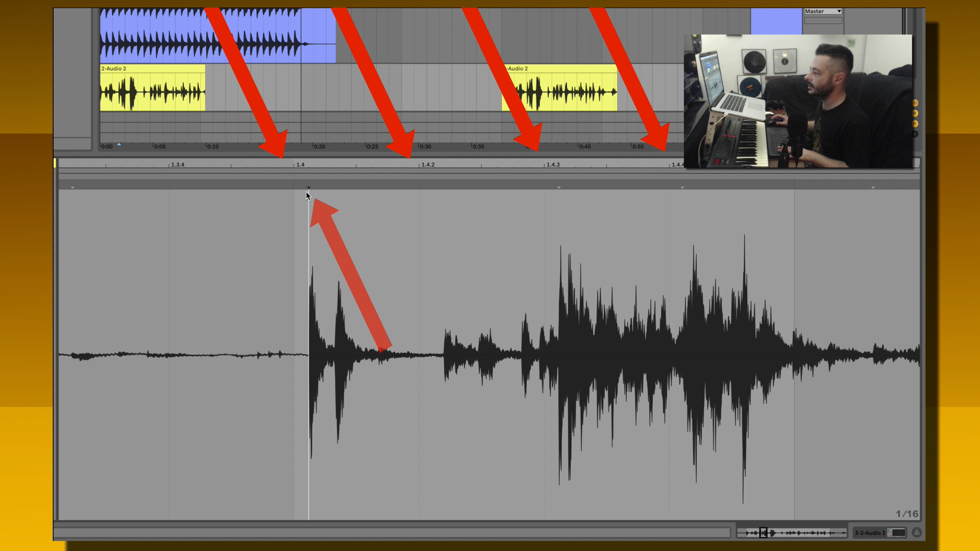
Task: Click the transient marker near 1.4.4
Action: [x=682, y=188]
